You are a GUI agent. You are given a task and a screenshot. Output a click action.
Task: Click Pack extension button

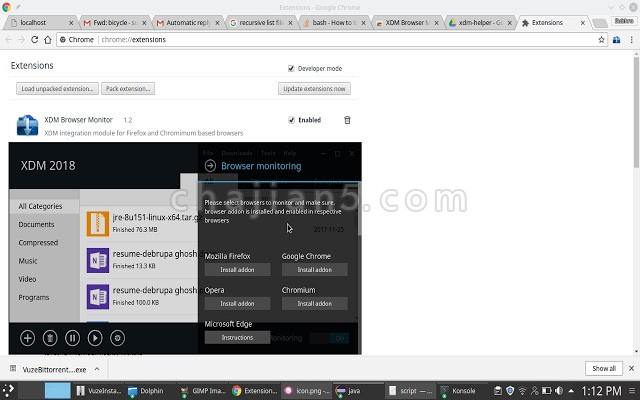(x=128, y=89)
